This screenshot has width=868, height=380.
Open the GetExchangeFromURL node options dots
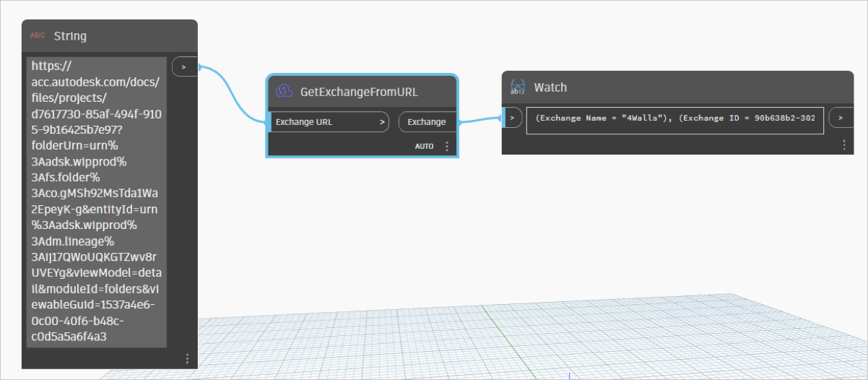tap(446, 146)
